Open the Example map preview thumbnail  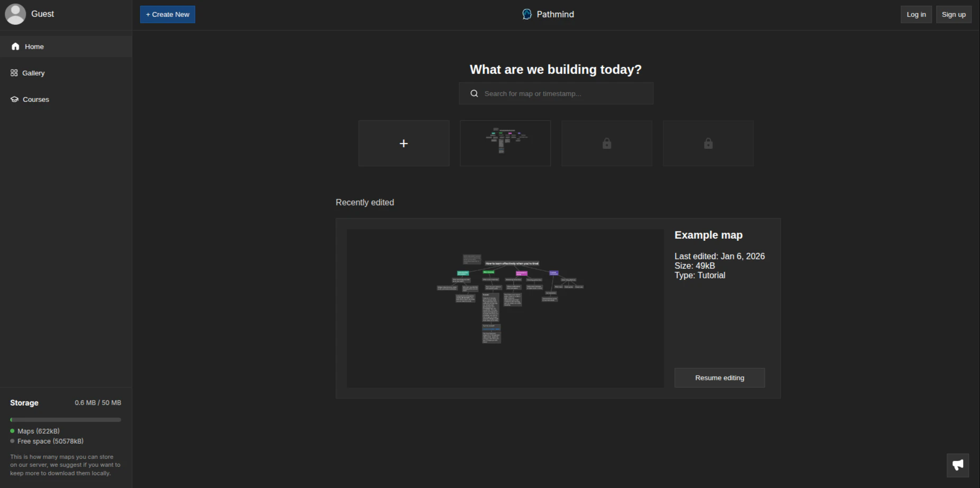tap(505, 308)
